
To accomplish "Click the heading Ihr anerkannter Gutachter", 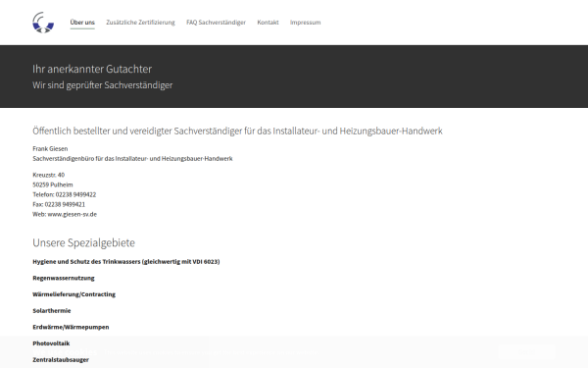I will (92, 69).
